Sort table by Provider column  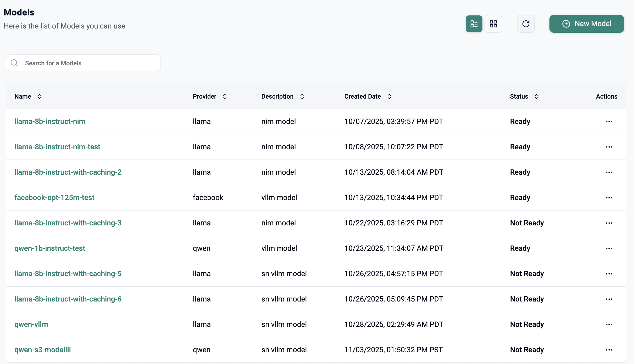point(225,96)
